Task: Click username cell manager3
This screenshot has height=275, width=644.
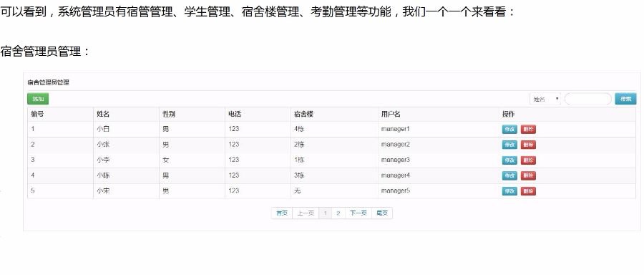Action: pyautogui.click(x=396, y=160)
